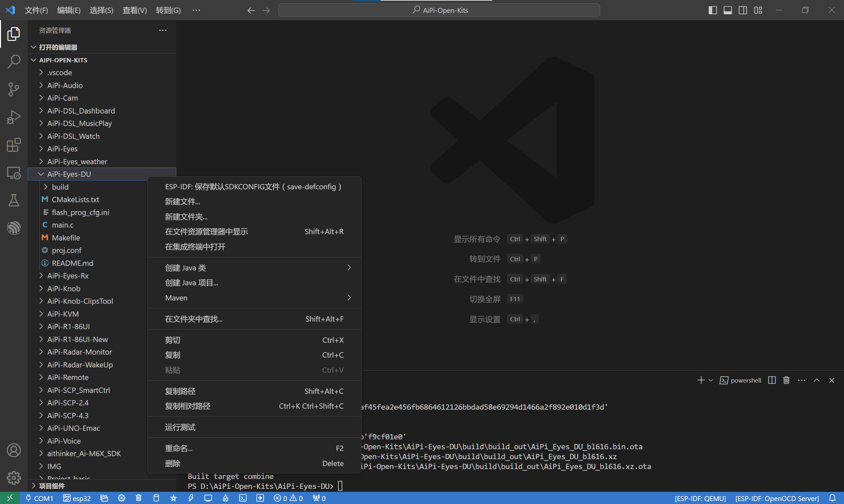Click the forwarded ports indicator showing 0
Viewport: 844px width, 504px height.
320,498
